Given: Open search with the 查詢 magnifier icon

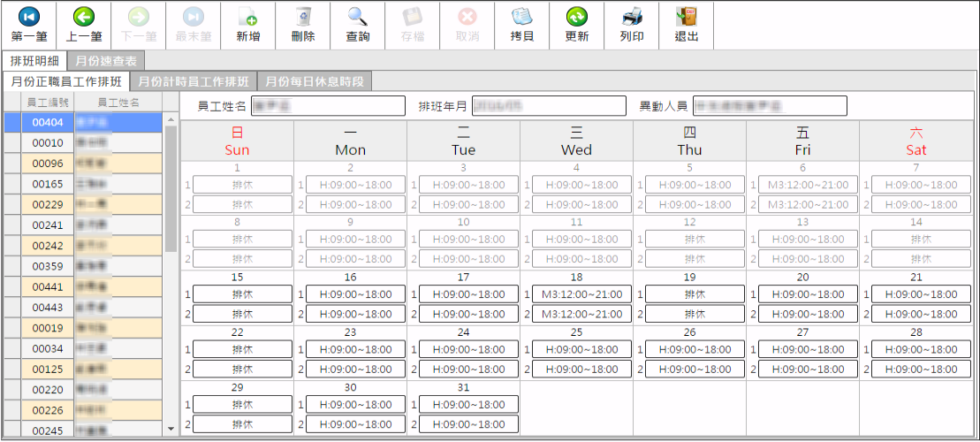Looking at the screenshot, I should [x=358, y=18].
